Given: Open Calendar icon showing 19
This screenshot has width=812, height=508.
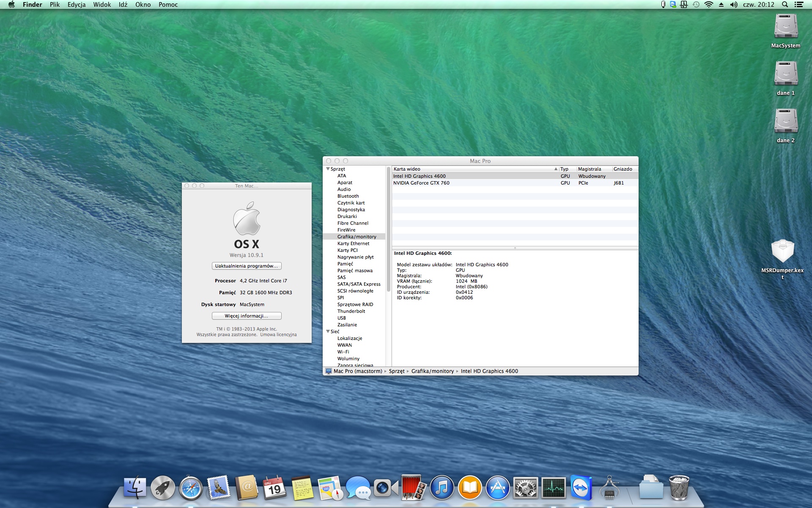Looking at the screenshot, I should pos(274,488).
